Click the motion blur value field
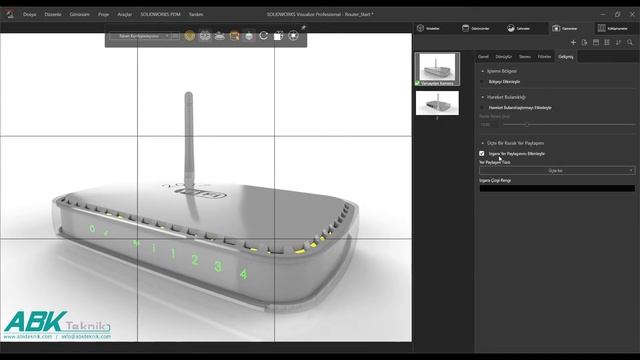Screen dimensions: 640x360 click(x=489, y=124)
